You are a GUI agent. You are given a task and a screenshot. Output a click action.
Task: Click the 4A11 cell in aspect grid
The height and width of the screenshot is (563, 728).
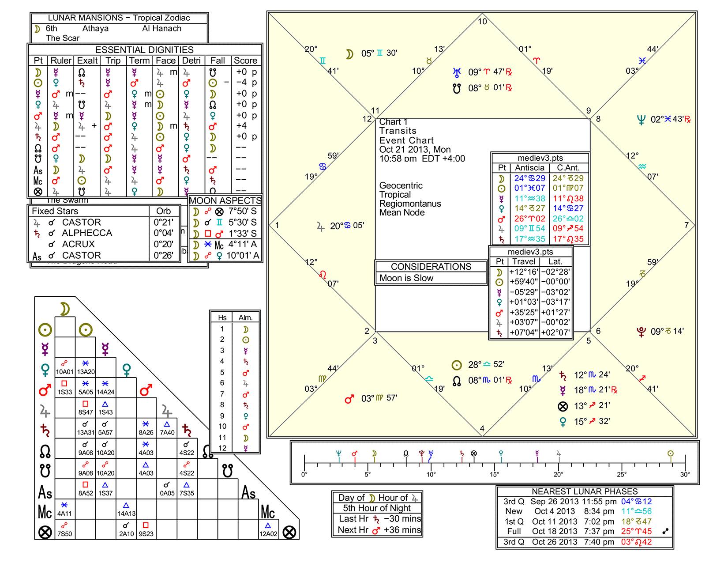pyautogui.click(x=64, y=509)
